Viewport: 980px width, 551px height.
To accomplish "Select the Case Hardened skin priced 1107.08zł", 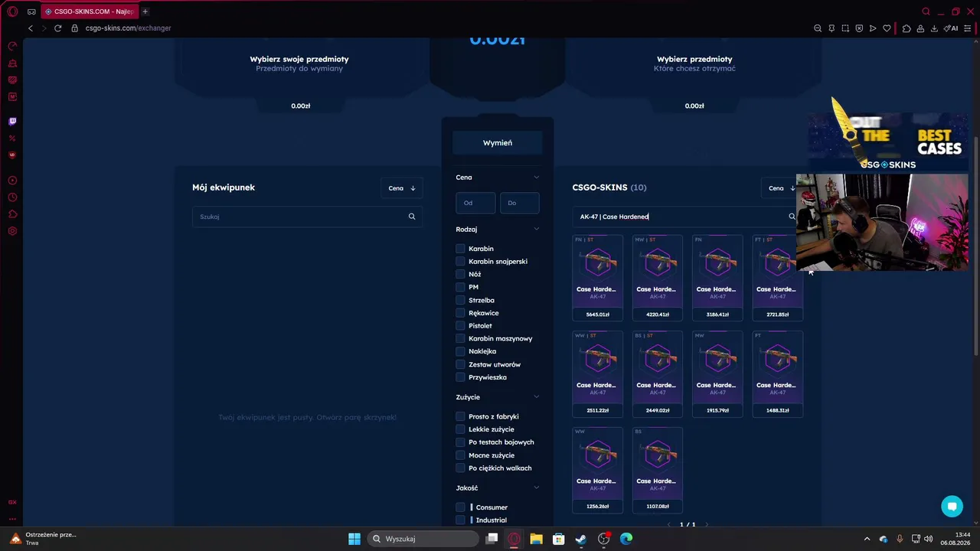I will pyautogui.click(x=658, y=469).
